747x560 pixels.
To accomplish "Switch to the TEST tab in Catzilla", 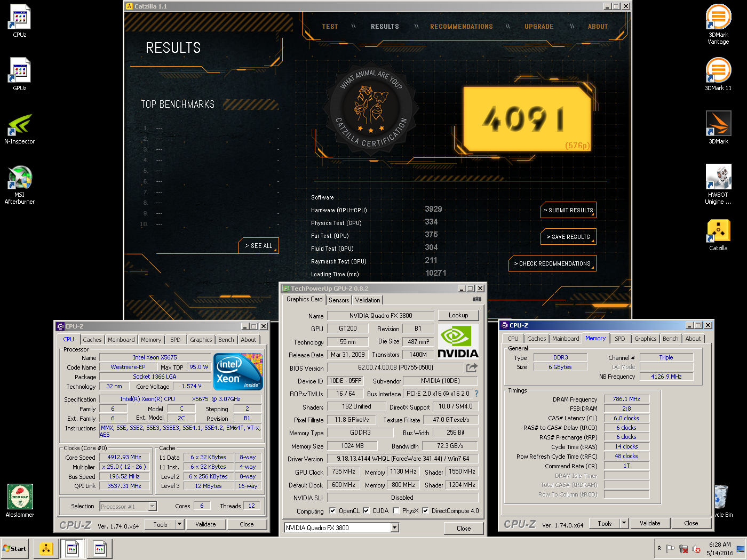I will (x=330, y=27).
